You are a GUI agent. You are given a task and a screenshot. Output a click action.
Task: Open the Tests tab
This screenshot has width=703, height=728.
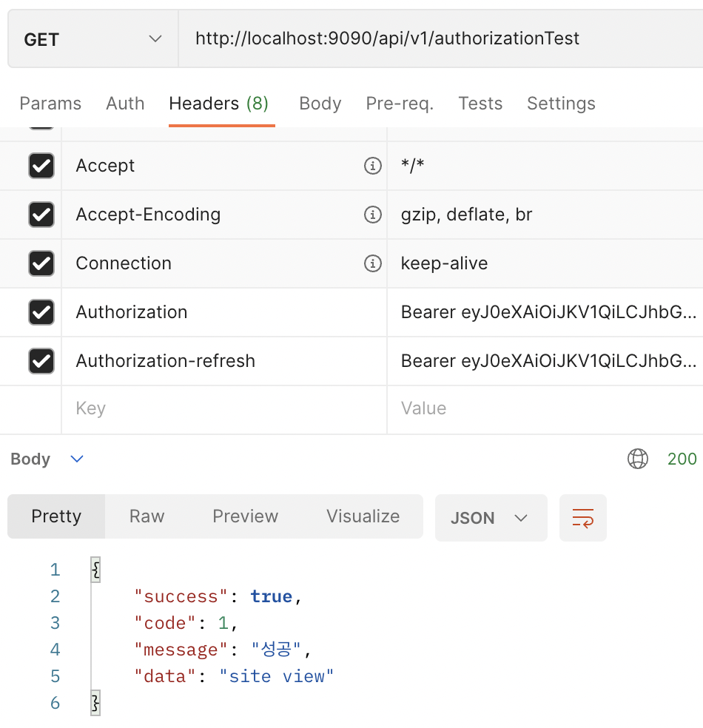click(x=480, y=104)
